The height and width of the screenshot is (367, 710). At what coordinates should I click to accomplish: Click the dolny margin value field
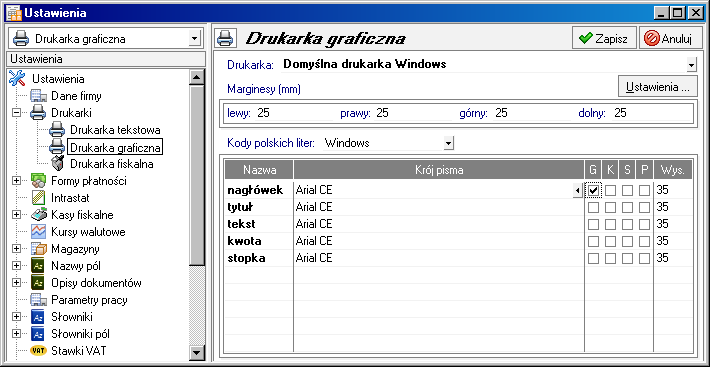651,113
